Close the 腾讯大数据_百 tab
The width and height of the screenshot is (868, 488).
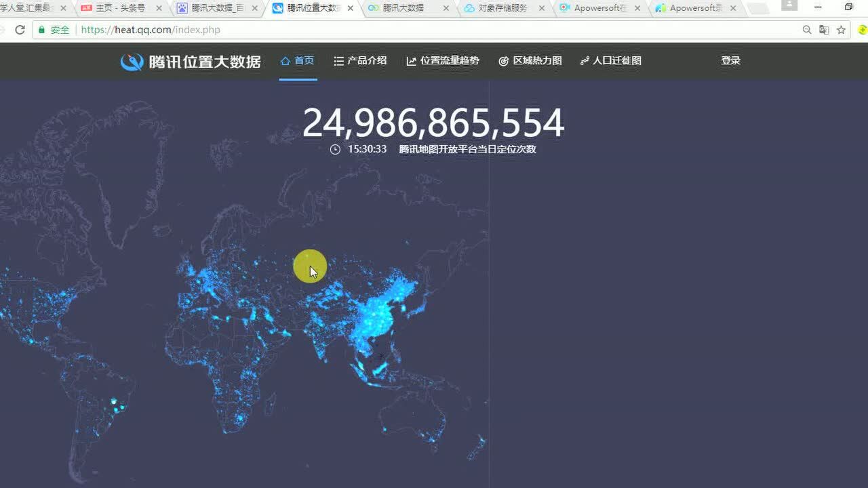point(255,8)
